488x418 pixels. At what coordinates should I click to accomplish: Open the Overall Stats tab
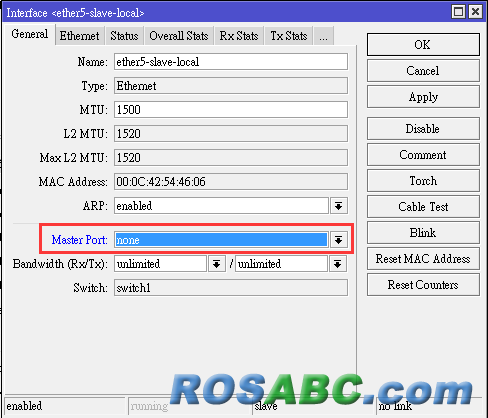click(179, 36)
